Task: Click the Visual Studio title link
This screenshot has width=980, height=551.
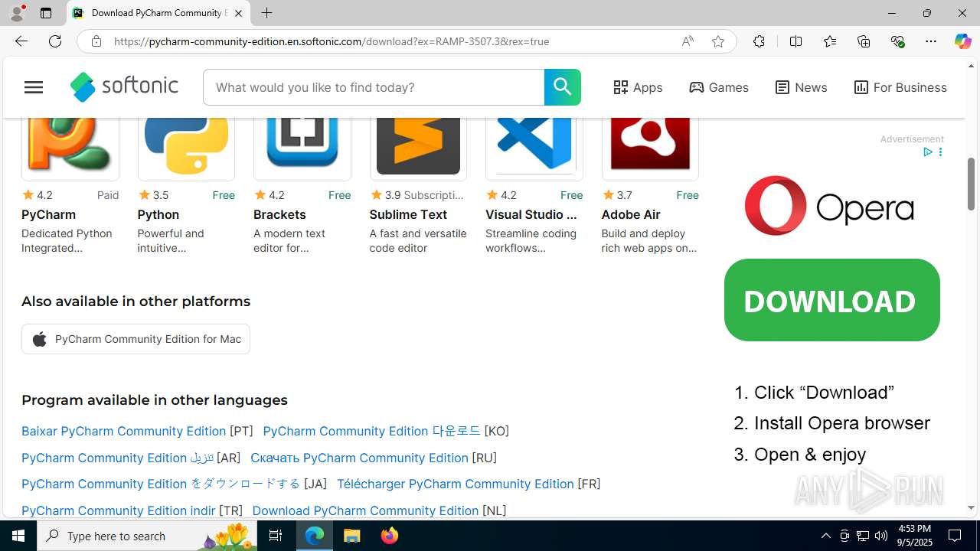Action: [x=531, y=214]
